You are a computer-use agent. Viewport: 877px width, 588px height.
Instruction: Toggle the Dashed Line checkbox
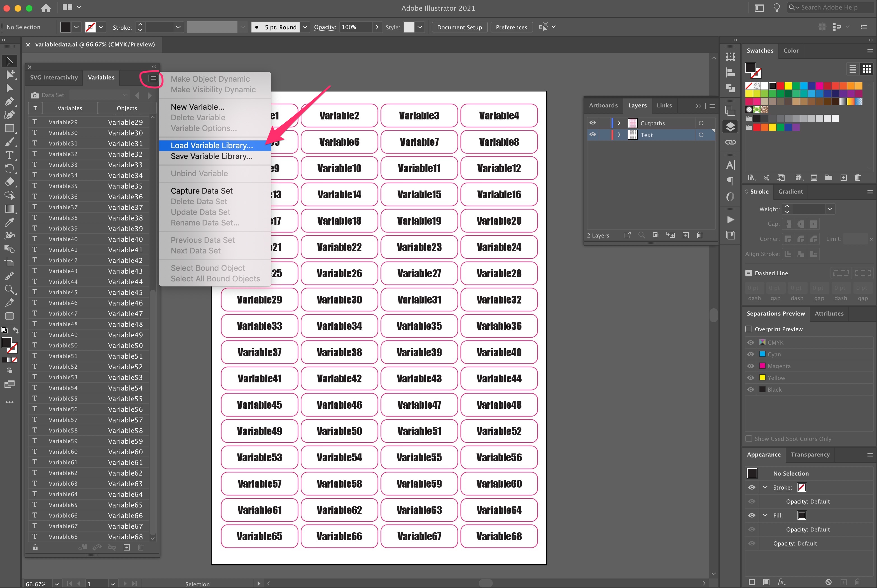[749, 273]
